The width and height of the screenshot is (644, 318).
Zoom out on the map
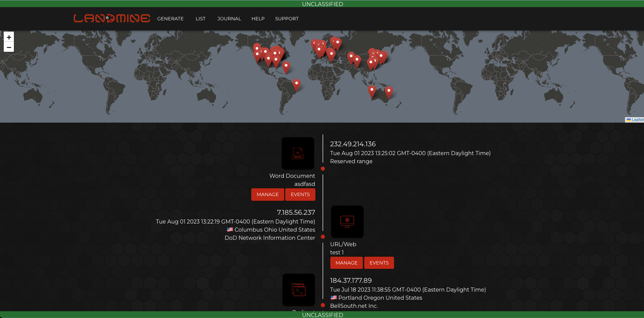tap(9, 47)
